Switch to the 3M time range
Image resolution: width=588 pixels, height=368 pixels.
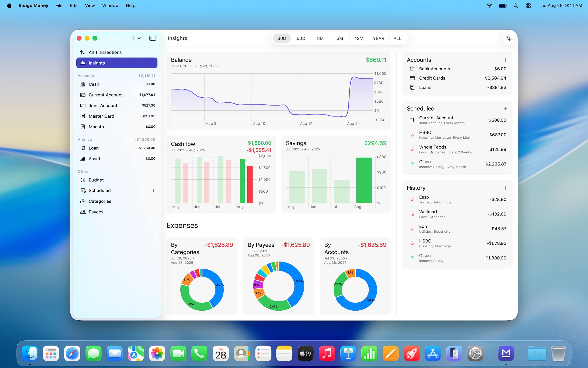coord(320,38)
